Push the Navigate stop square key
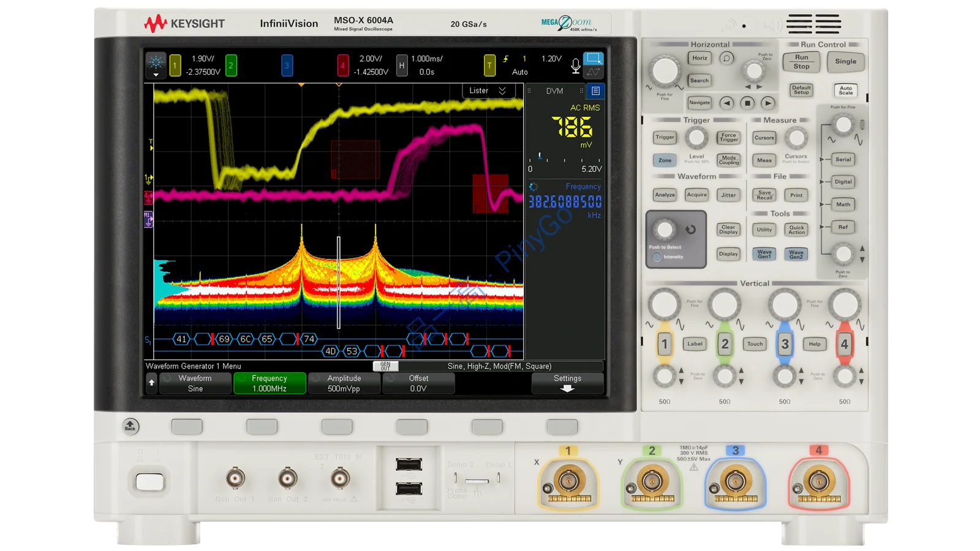This screenshot has height=551, width=980. click(747, 103)
